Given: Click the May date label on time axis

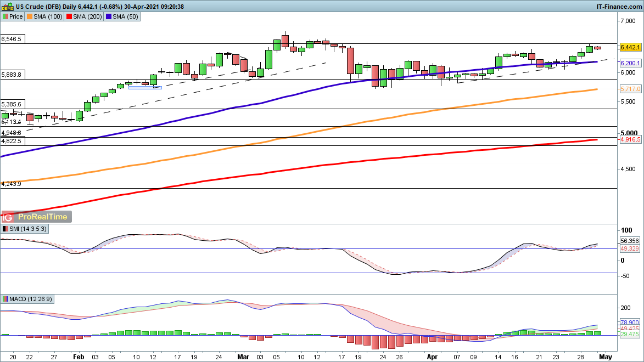Looking at the screenshot, I should click(606, 357).
